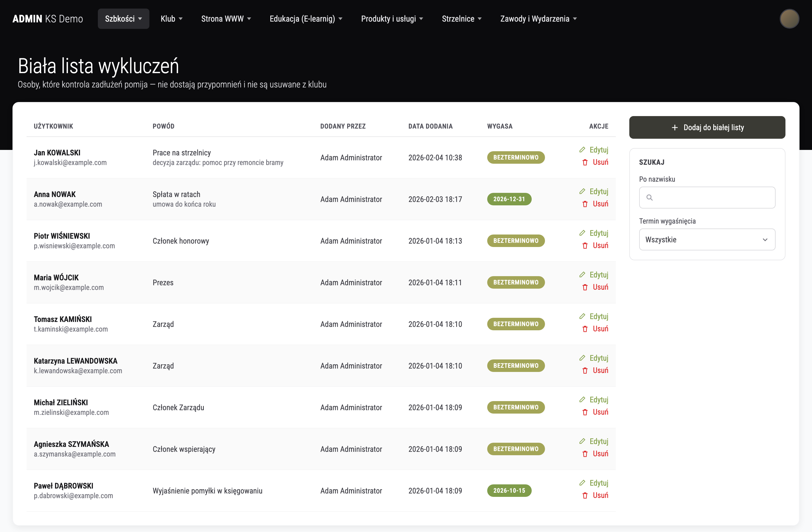Click trash icon in Anna NOWAK row

(585, 204)
